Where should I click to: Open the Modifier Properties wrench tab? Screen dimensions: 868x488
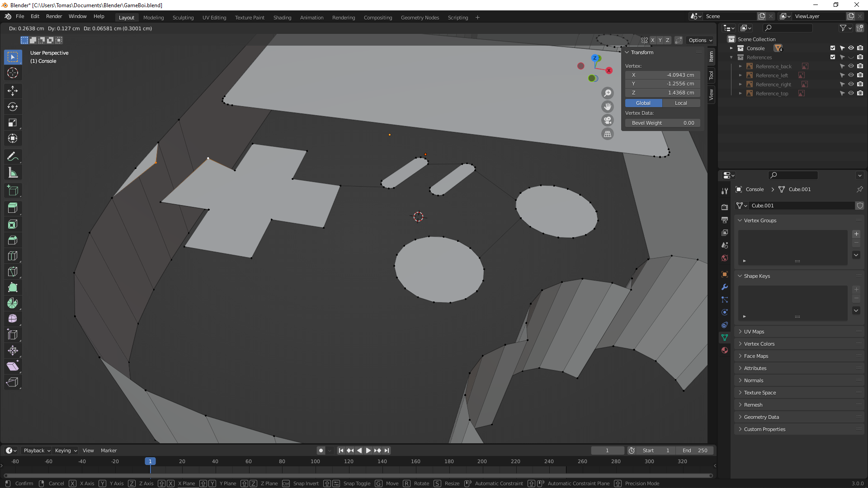725,287
